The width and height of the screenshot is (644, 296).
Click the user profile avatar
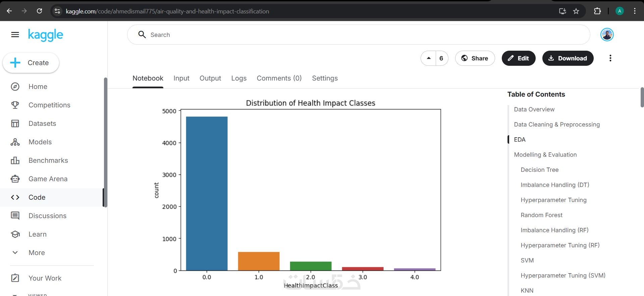point(607,35)
